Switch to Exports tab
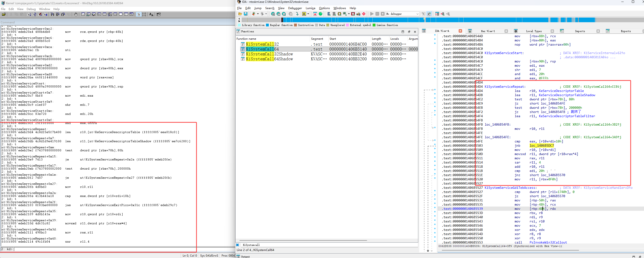Viewport: 644px width, 258px height. pos(626,31)
